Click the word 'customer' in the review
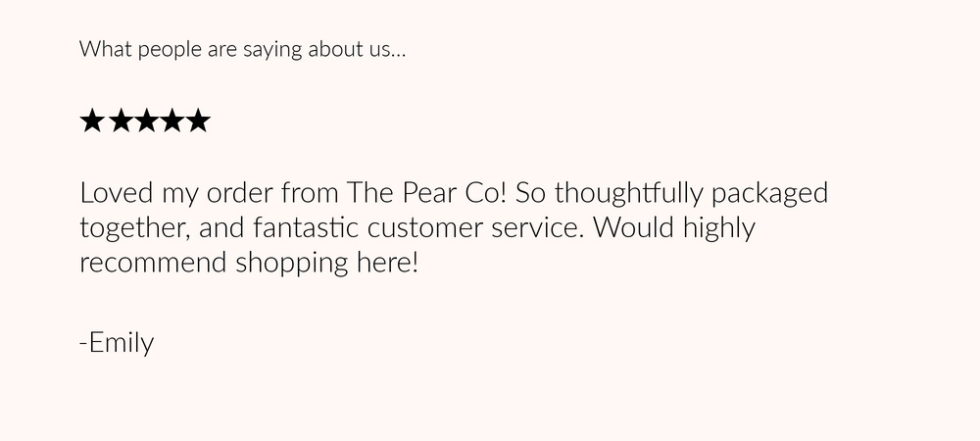Image resolution: width=980 pixels, height=441 pixels. 425,228
